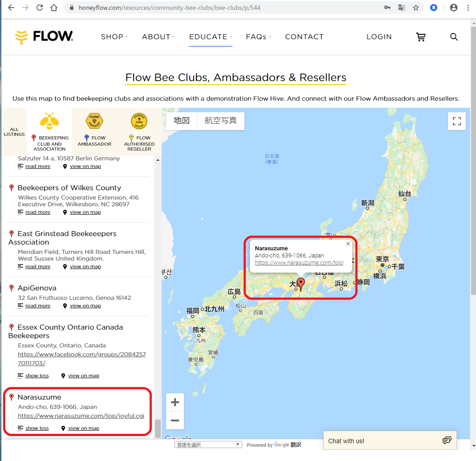Open the ABOUT dropdown menu
The image size is (476, 461).
pyautogui.click(x=159, y=37)
